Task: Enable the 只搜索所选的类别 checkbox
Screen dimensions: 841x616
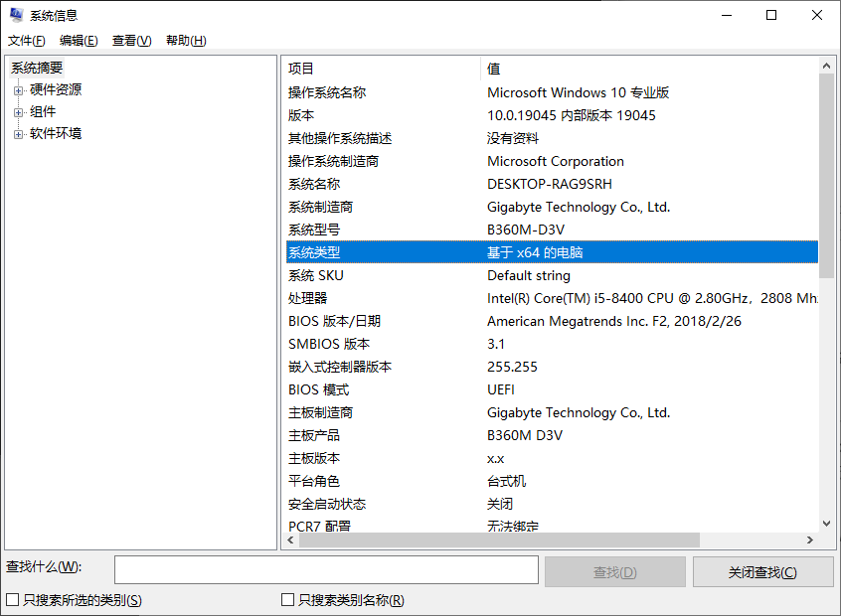Action: pos(13,600)
